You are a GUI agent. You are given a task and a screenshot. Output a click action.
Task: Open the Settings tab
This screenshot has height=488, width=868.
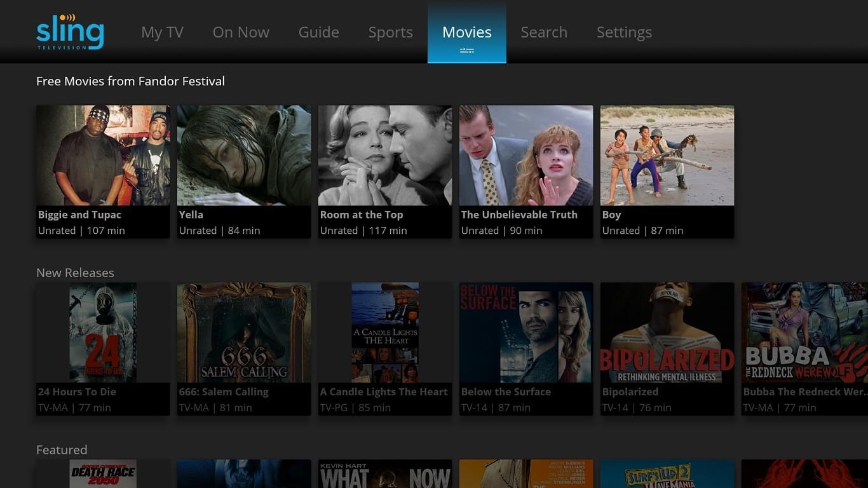[x=624, y=32]
